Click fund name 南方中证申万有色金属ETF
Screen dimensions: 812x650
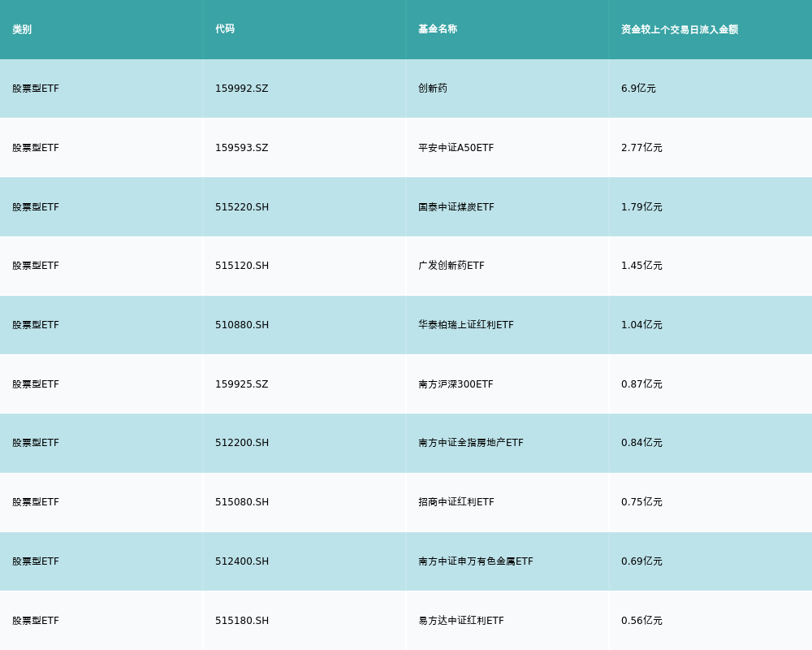(475, 561)
